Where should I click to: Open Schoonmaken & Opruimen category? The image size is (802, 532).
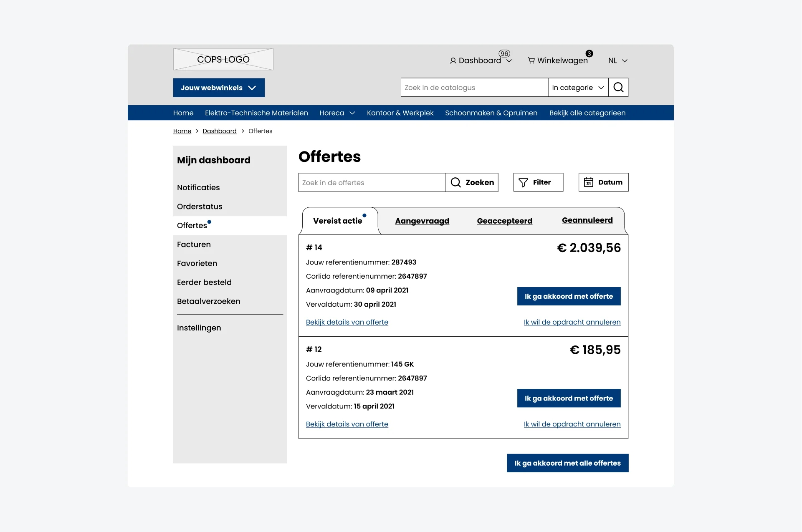coord(491,113)
